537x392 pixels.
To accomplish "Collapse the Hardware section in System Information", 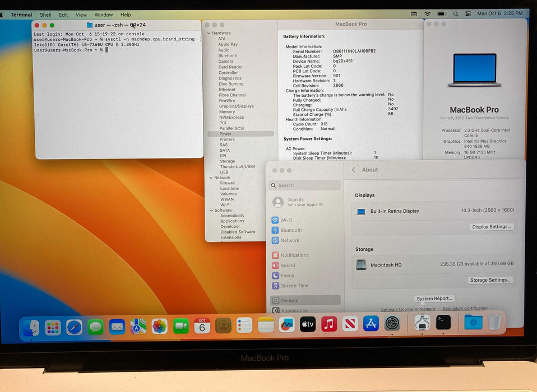I will [209, 33].
